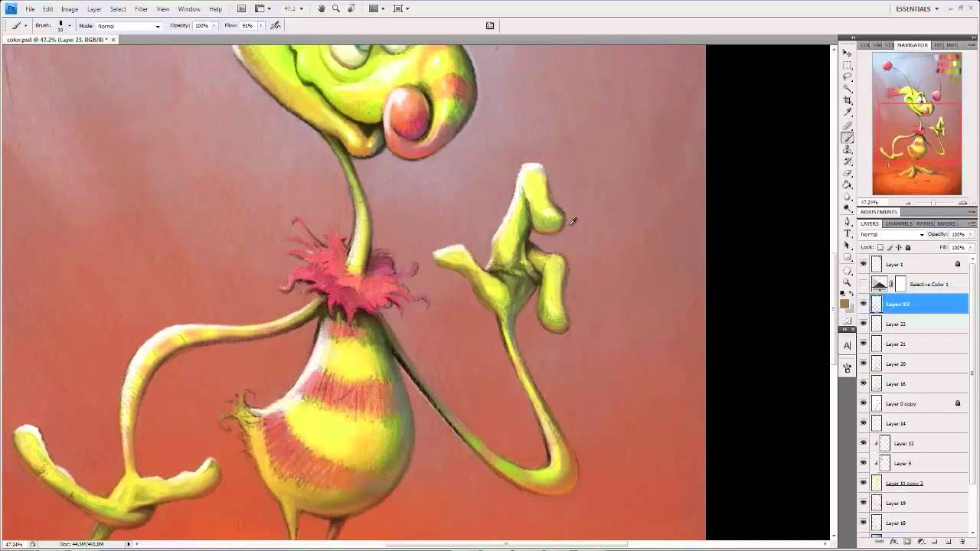The width and height of the screenshot is (980, 551).
Task: Hide Layer 0 copy visibility eye
Action: pos(864,403)
